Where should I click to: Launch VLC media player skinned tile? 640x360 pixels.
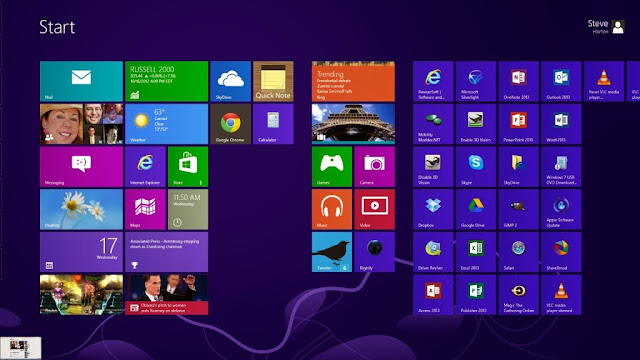[561, 295]
